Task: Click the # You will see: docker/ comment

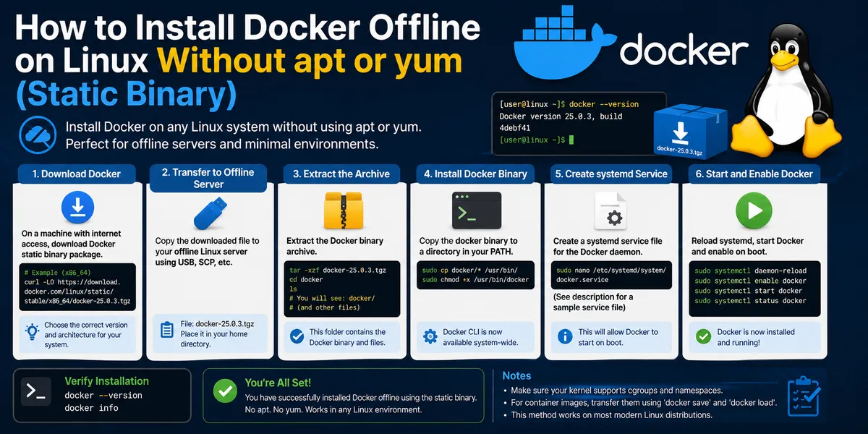Action: (x=332, y=298)
